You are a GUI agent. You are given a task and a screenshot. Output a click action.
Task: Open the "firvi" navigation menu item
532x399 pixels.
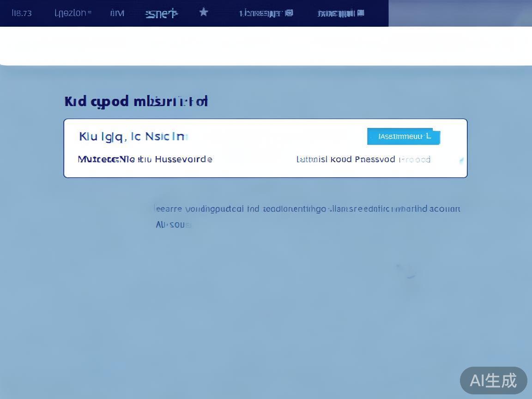117,13
